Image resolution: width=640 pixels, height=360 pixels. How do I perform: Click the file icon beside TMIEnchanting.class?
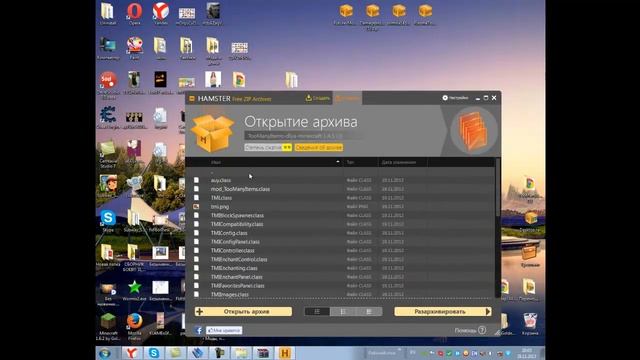pos(196,268)
